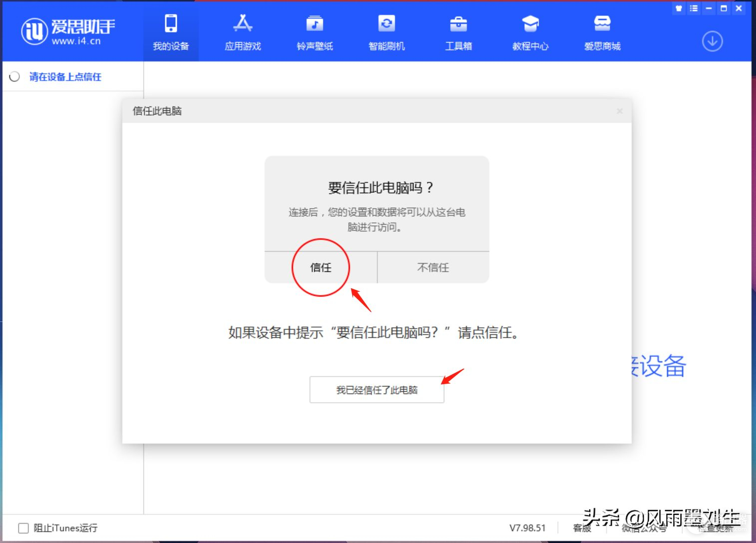Open the 工具箱 (Toolbox) section
756x543 pixels.
458,33
